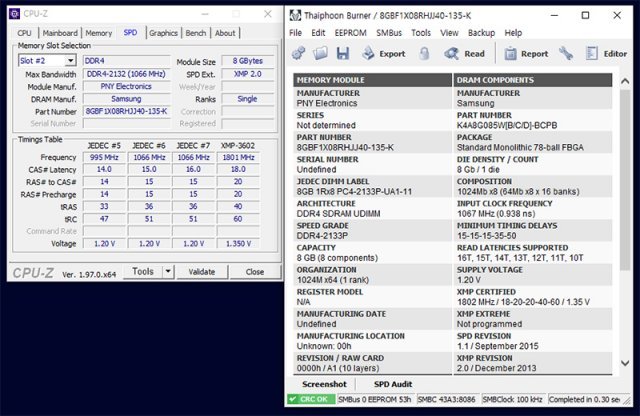The image size is (640, 416).
Task: Open the EEPROM menu
Action: 349,32
